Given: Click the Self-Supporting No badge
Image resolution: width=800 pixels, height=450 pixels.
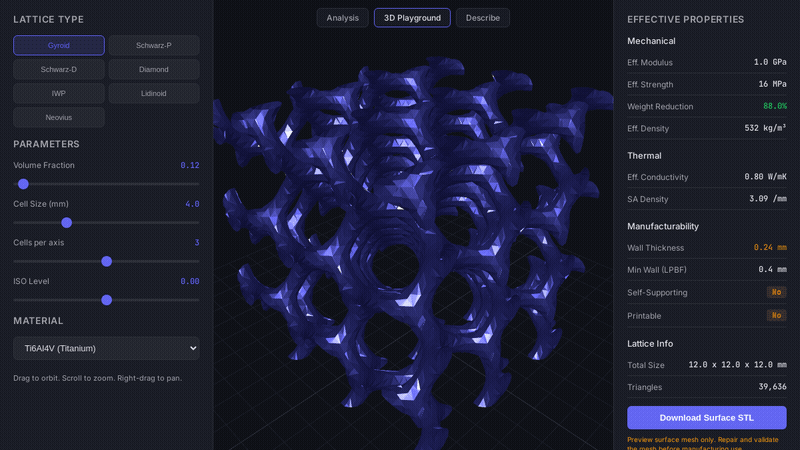Looking at the screenshot, I should (777, 292).
